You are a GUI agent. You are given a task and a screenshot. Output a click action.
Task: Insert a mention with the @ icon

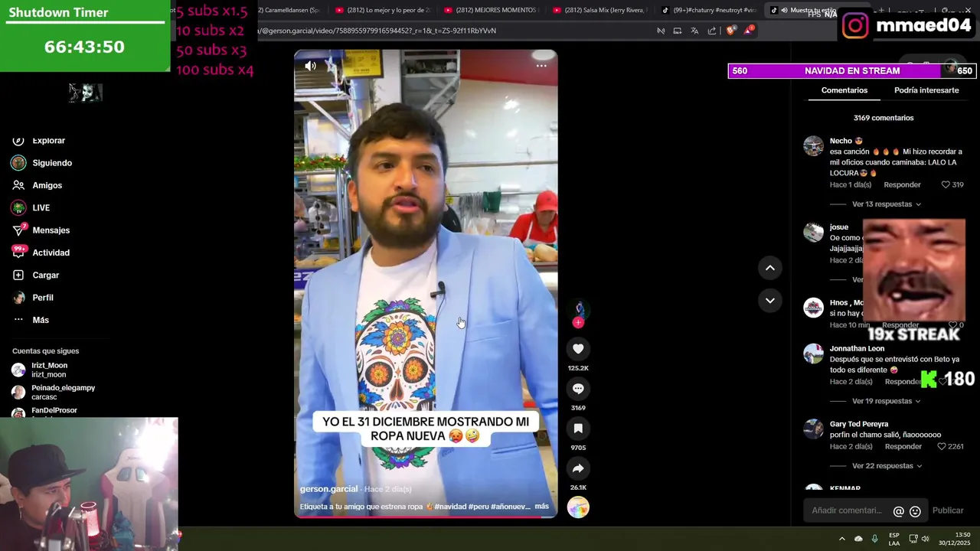[899, 511]
